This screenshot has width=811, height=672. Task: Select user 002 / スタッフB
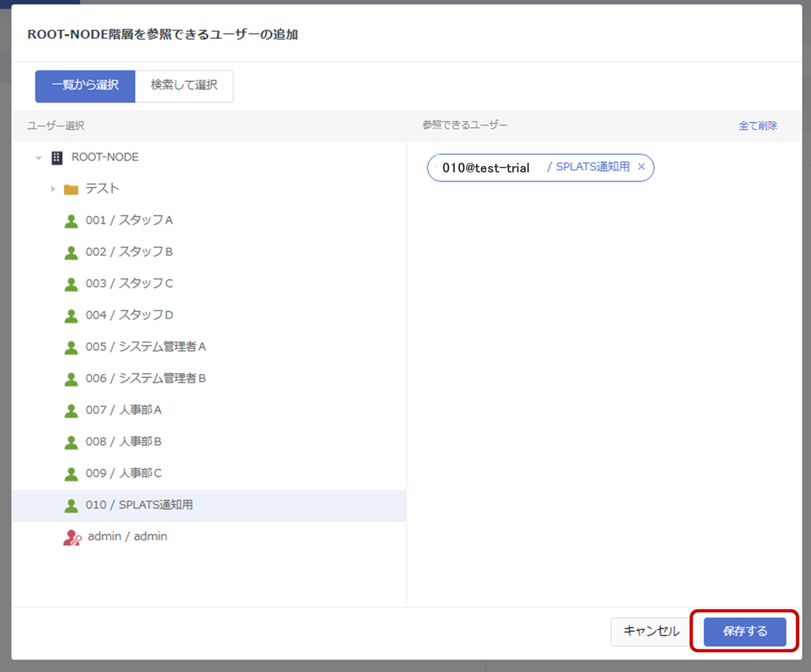129,252
